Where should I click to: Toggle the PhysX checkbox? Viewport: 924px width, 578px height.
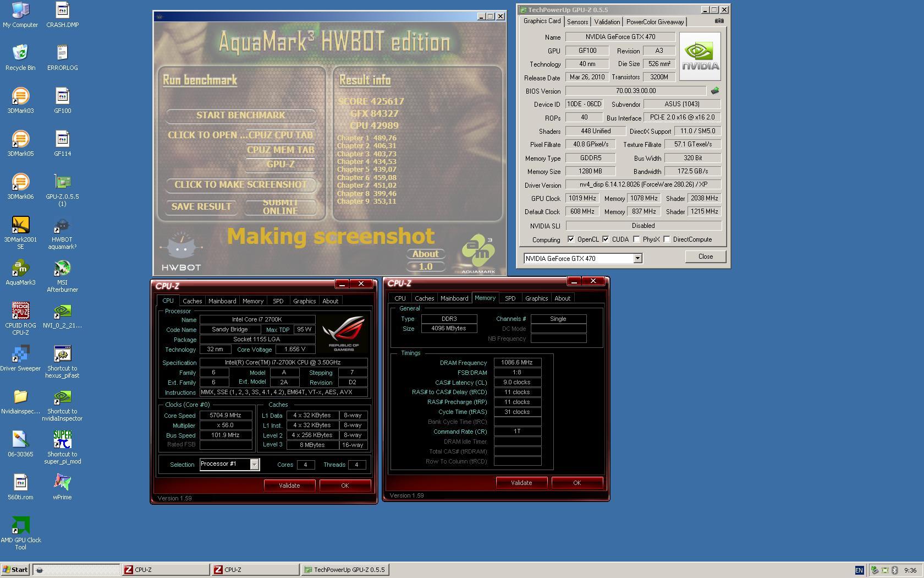[636, 239]
